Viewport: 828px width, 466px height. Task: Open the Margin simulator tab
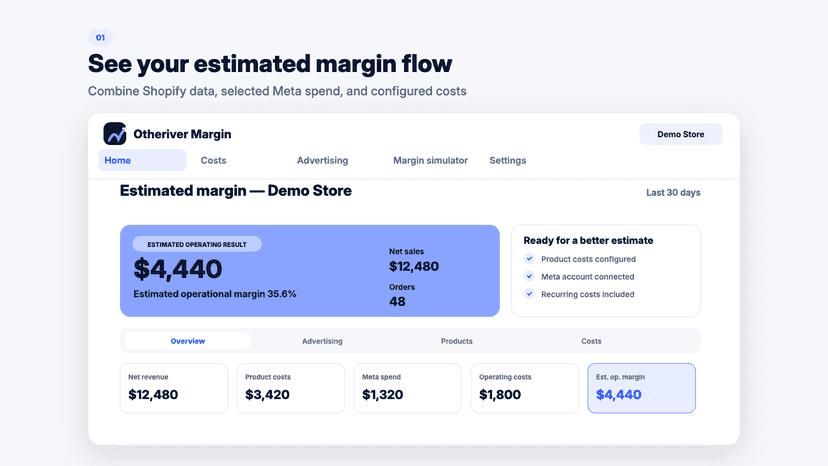(430, 160)
